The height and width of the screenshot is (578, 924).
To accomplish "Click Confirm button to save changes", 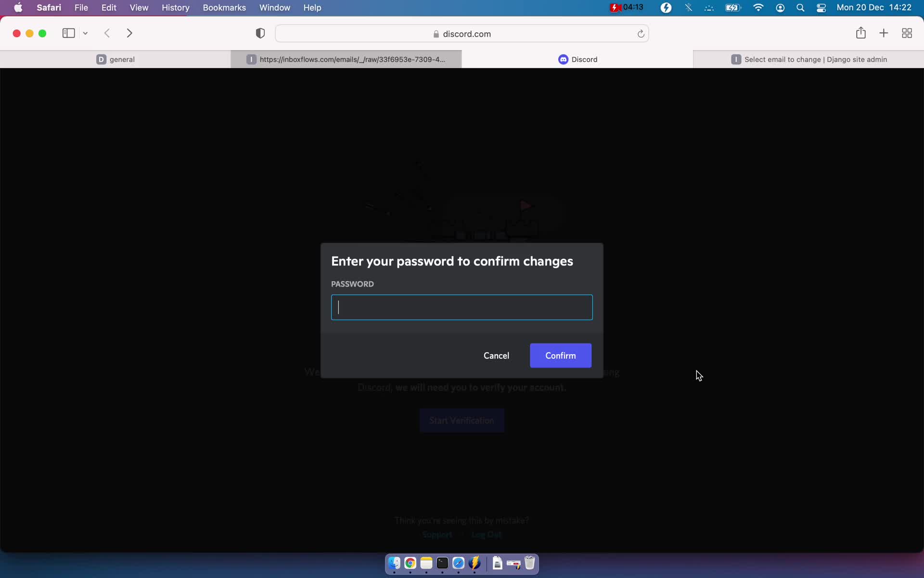I will [560, 355].
